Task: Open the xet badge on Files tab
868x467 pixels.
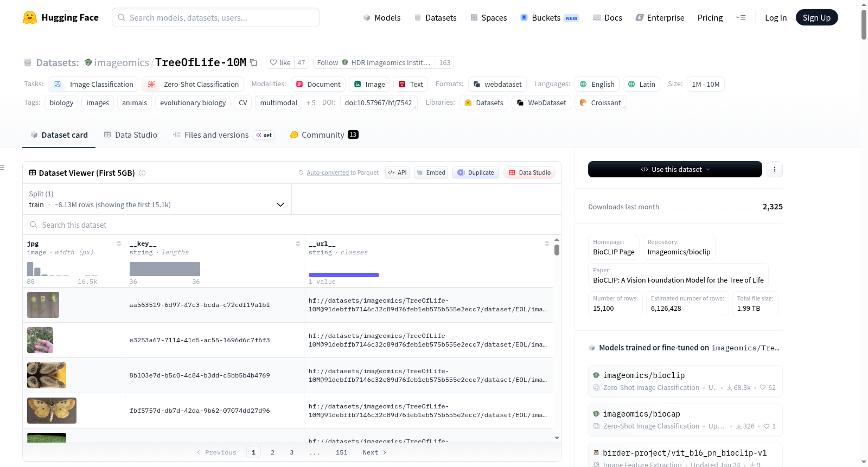Action: pos(264,135)
